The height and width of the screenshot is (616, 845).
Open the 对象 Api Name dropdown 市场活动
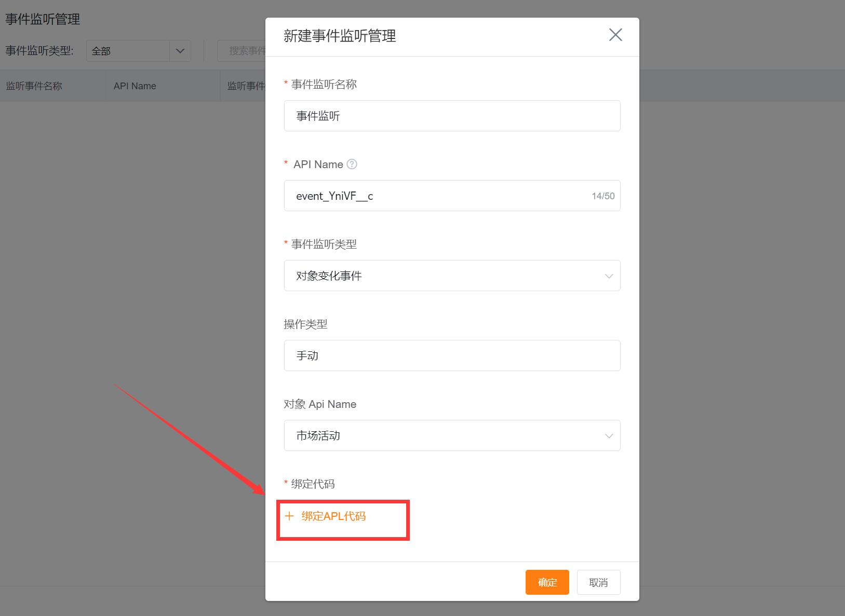click(x=452, y=435)
